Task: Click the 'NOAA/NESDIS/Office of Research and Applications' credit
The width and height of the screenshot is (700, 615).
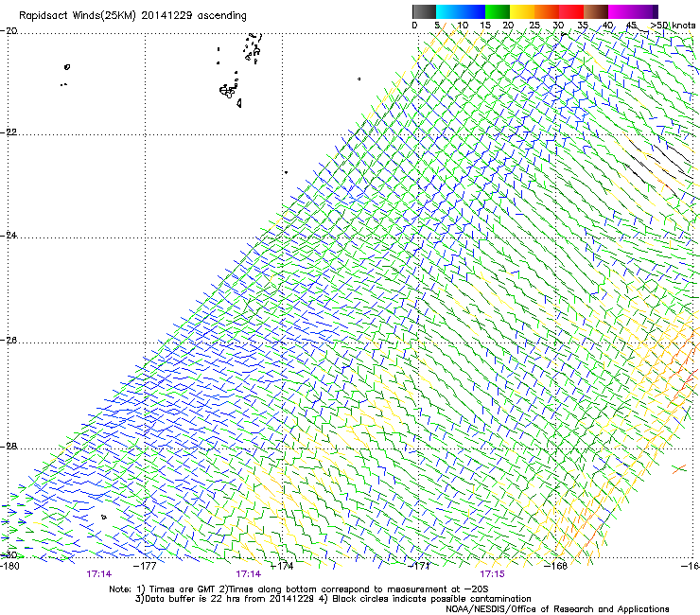Action: click(557, 609)
